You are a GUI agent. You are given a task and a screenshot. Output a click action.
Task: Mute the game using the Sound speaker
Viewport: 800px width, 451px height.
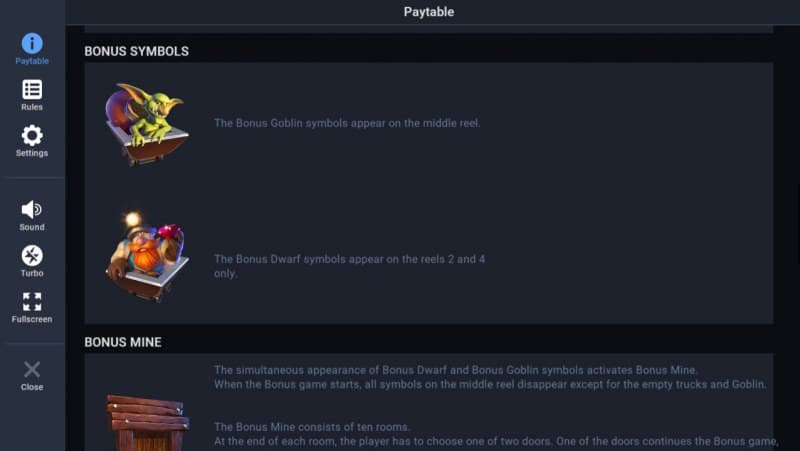(32, 209)
